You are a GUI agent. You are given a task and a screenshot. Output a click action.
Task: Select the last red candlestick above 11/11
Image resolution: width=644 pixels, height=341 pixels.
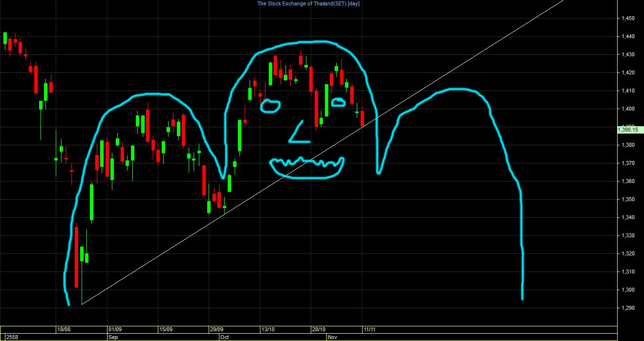[363, 119]
